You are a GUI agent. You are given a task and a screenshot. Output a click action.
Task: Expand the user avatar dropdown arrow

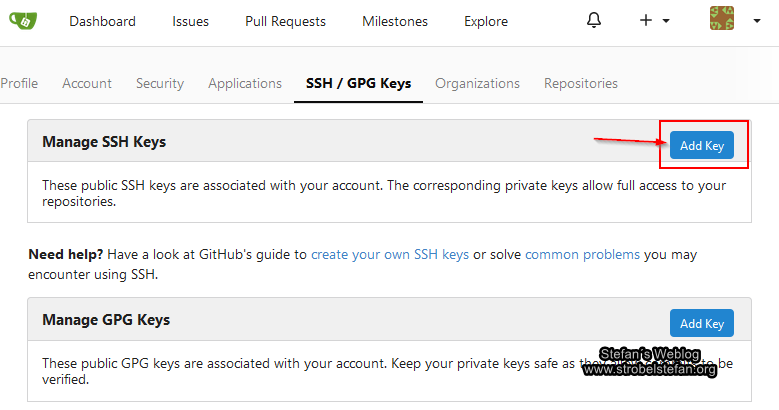pyautogui.click(x=757, y=21)
